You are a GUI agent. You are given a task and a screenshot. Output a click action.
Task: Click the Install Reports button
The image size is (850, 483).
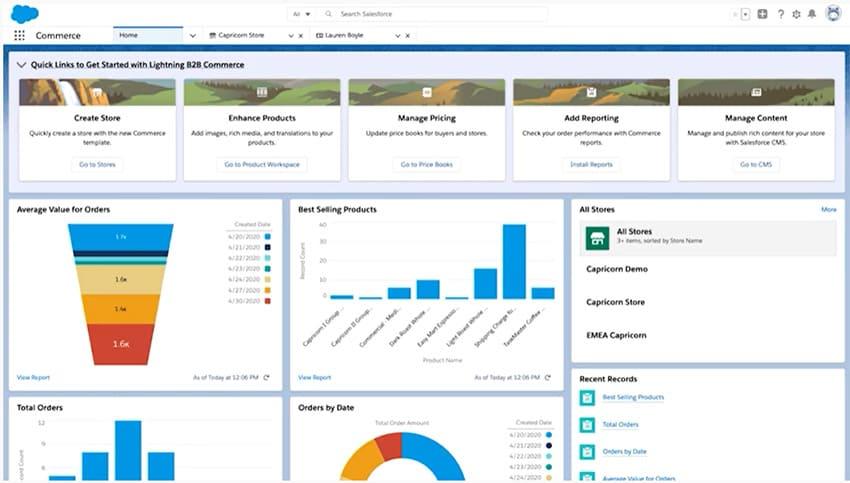tap(593, 164)
